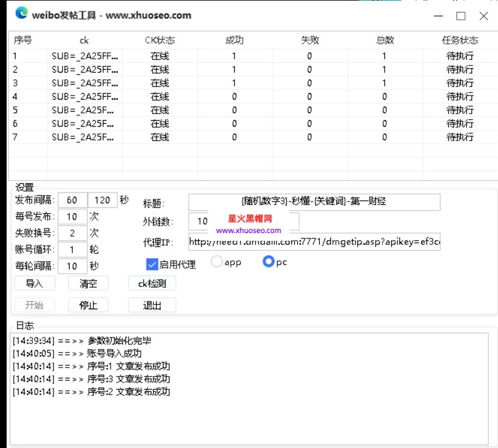The image size is (498, 448).
Task: Click log entry 序号:1 文章发布成功
Action: point(91,366)
